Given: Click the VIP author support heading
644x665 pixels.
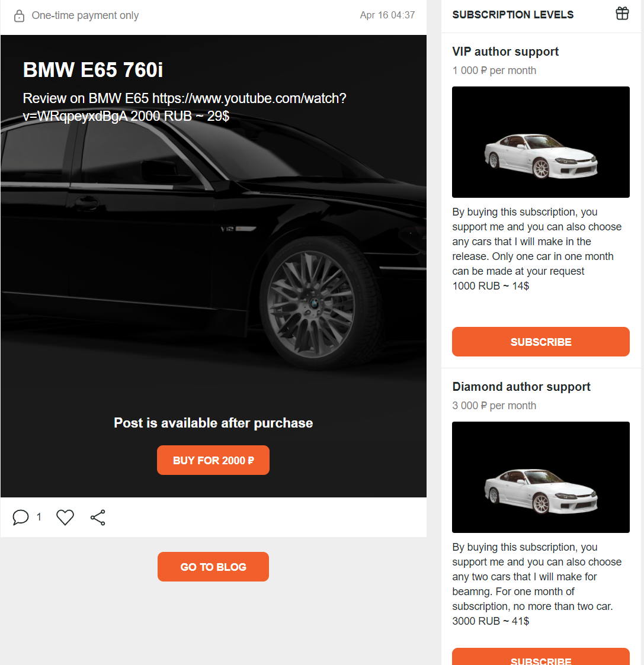Looking at the screenshot, I should click(505, 52).
